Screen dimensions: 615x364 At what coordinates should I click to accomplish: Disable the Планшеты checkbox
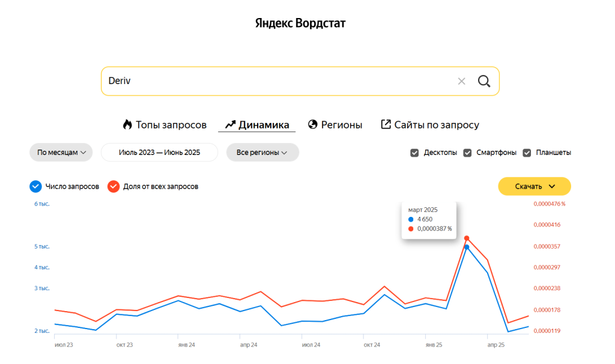pos(527,153)
